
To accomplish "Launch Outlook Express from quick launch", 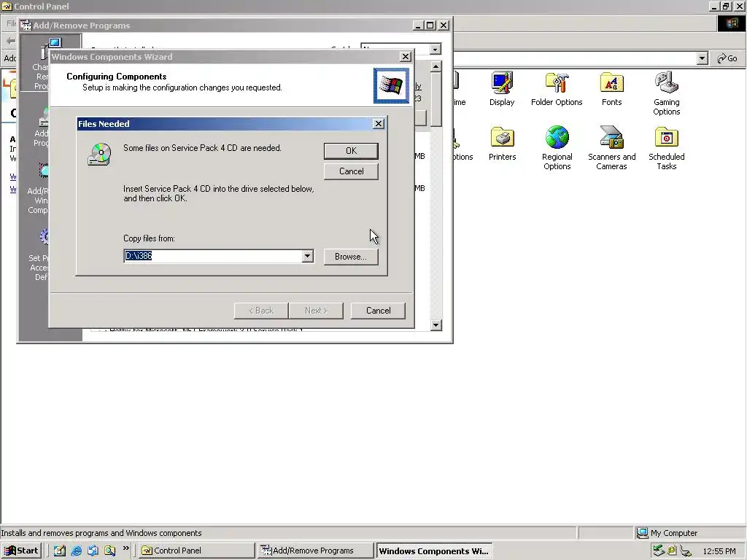I will [x=93, y=551].
